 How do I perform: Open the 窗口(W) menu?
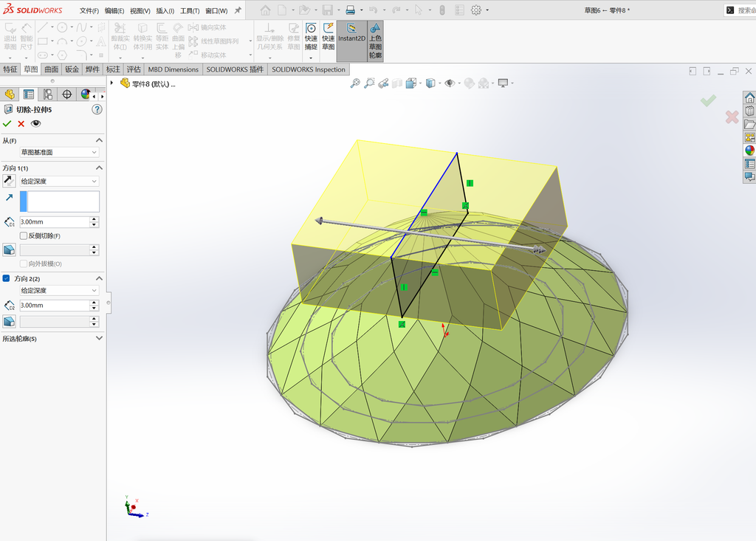pyautogui.click(x=216, y=10)
